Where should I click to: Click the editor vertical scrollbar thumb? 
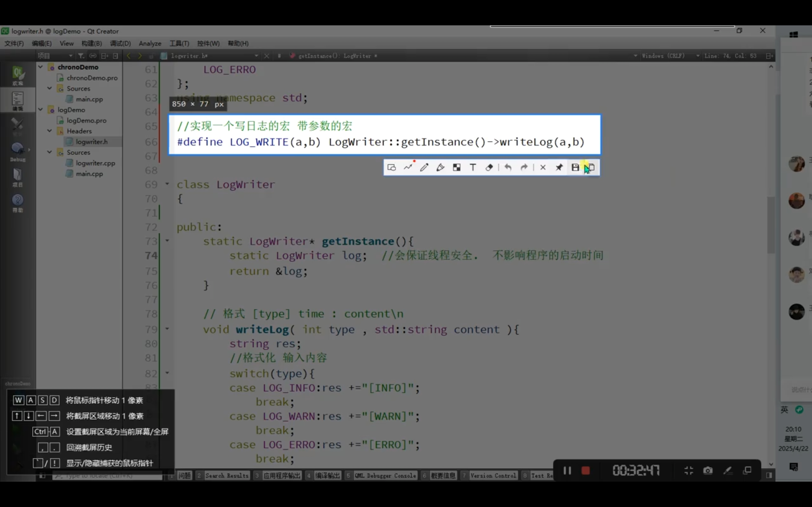pos(771,225)
